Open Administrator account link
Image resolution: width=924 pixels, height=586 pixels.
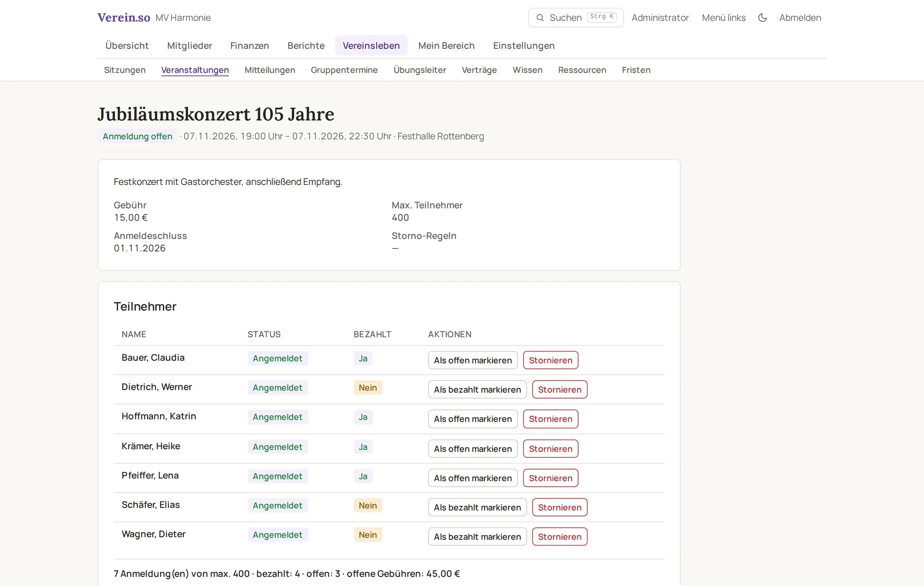(x=660, y=18)
